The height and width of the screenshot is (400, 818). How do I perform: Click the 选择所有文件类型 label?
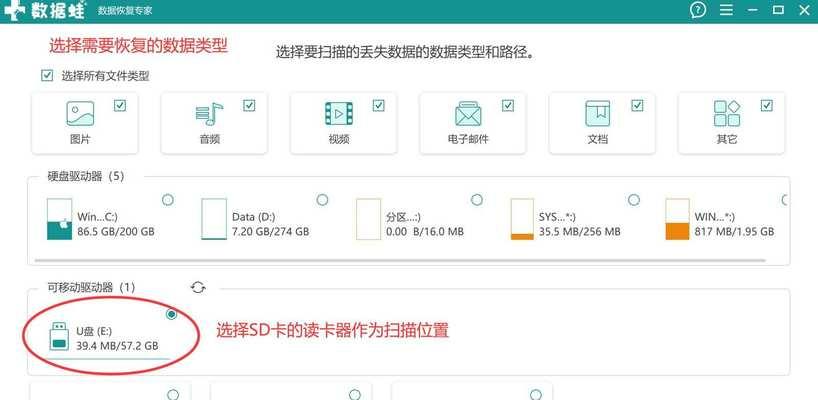(105, 76)
